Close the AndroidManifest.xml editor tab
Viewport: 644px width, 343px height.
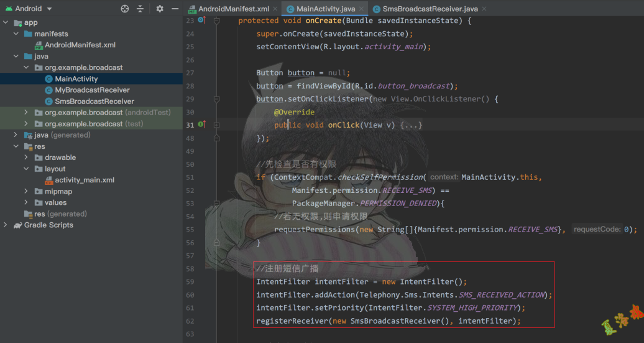tap(277, 9)
